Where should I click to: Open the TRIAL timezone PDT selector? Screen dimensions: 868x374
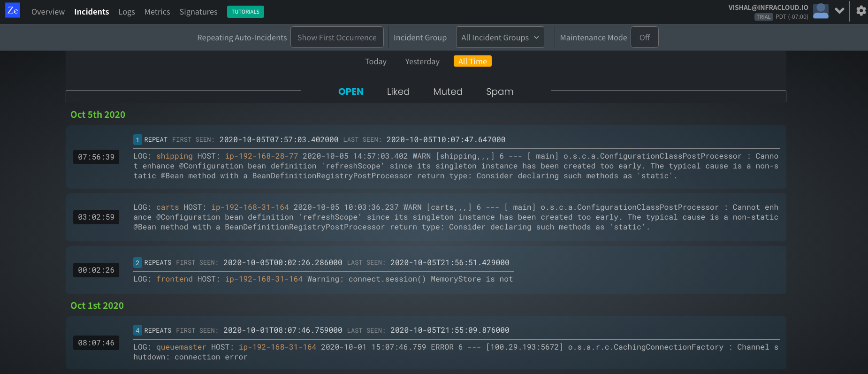792,17
